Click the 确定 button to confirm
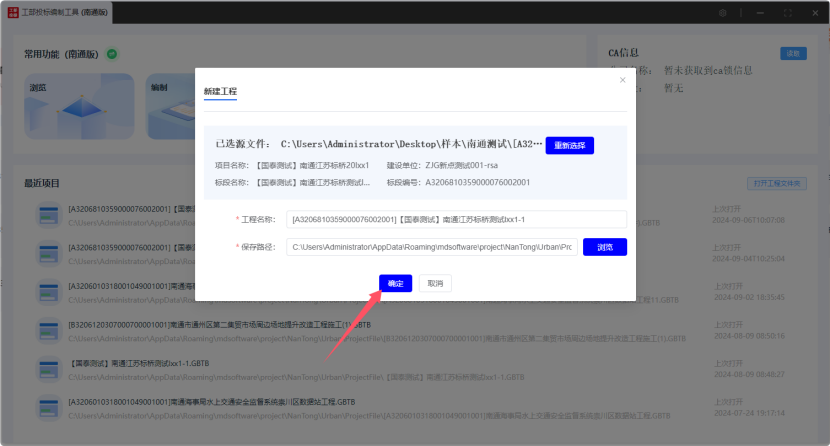 (x=395, y=283)
